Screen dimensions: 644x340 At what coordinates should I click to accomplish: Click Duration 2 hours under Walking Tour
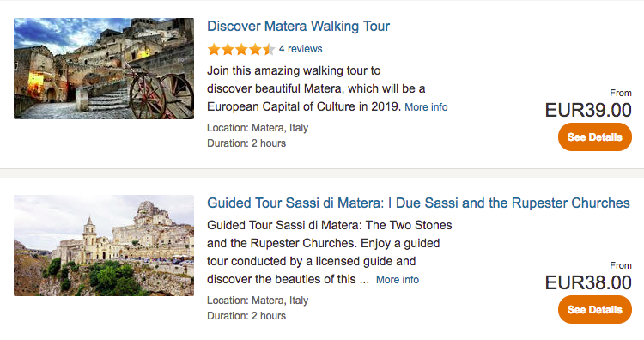point(246,143)
